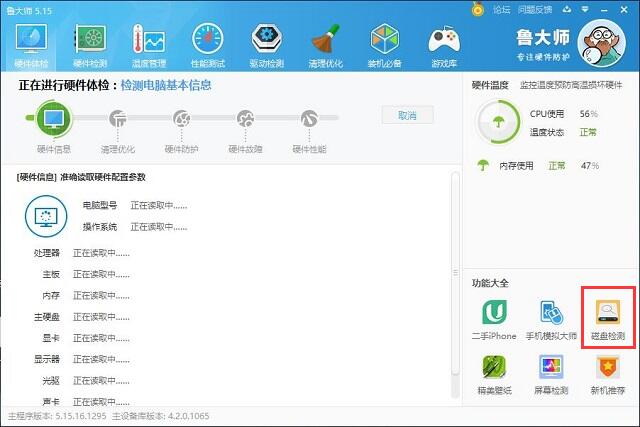Select the 处理器 processor row label
Image resolution: width=640 pixels, height=427 pixels.
(47, 253)
